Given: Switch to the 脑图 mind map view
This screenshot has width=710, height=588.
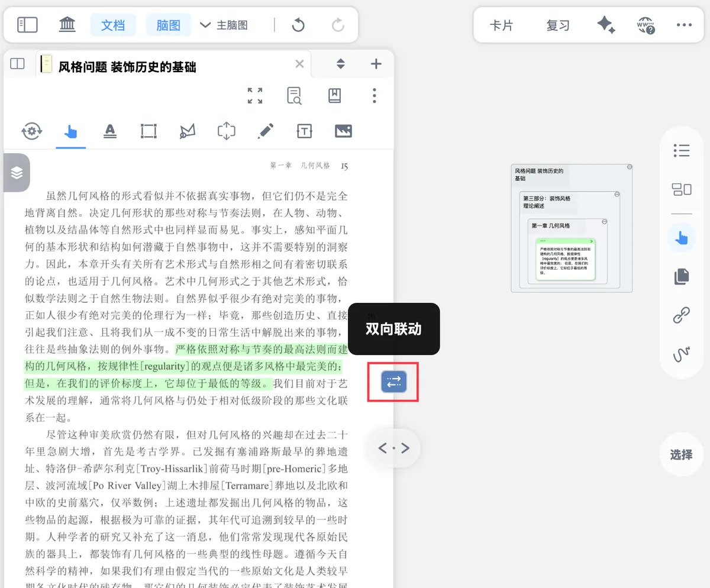Looking at the screenshot, I should pyautogui.click(x=169, y=25).
